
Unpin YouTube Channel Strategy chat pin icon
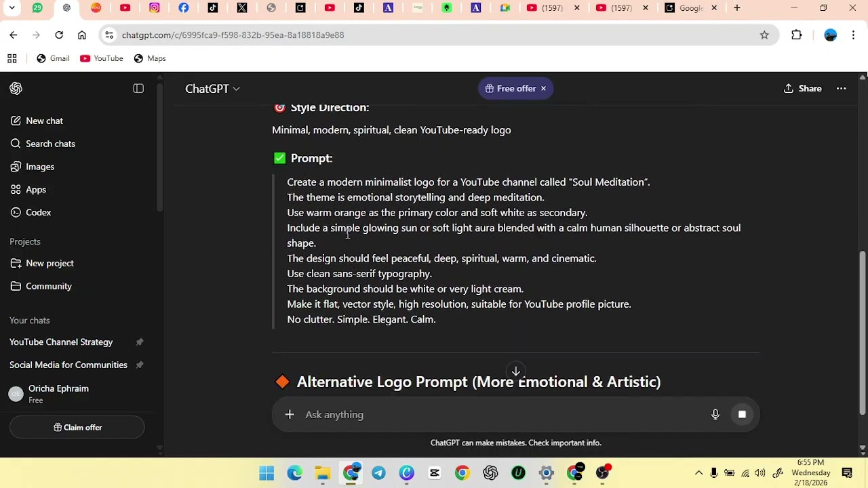[140, 342]
